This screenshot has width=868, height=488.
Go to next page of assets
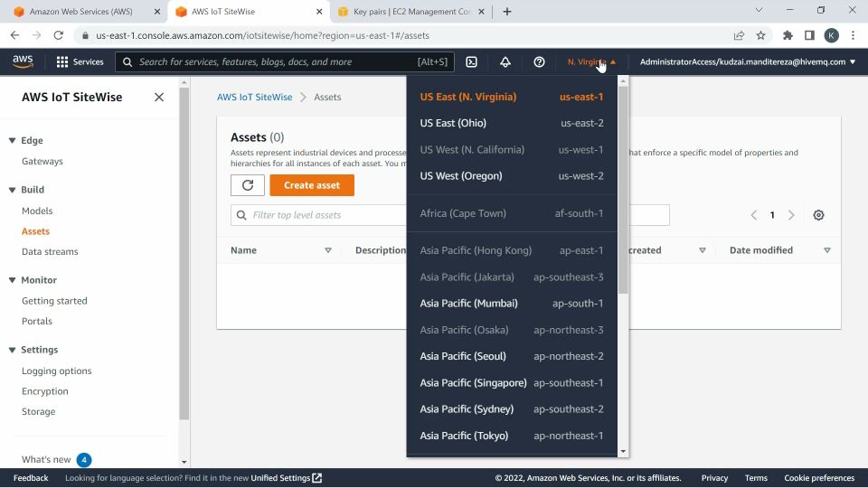[791, 215]
